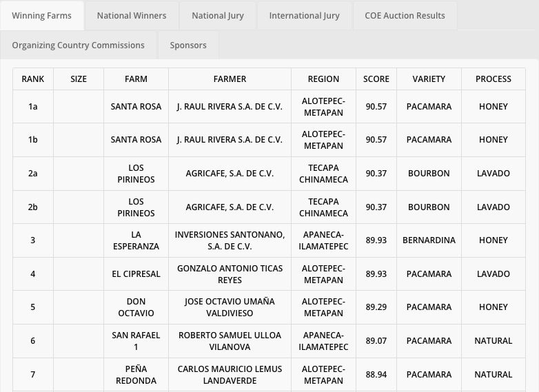Open the Winning Farms tab
Screen dimensions: 539x392
tap(41, 16)
